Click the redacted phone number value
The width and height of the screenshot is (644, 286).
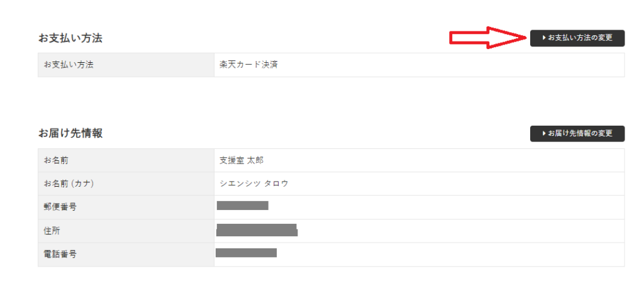click(x=246, y=253)
